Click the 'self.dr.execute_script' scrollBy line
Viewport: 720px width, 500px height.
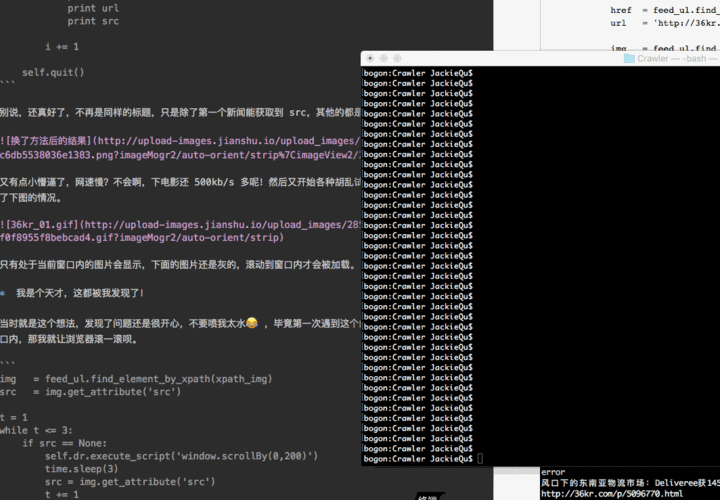pos(181,456)
